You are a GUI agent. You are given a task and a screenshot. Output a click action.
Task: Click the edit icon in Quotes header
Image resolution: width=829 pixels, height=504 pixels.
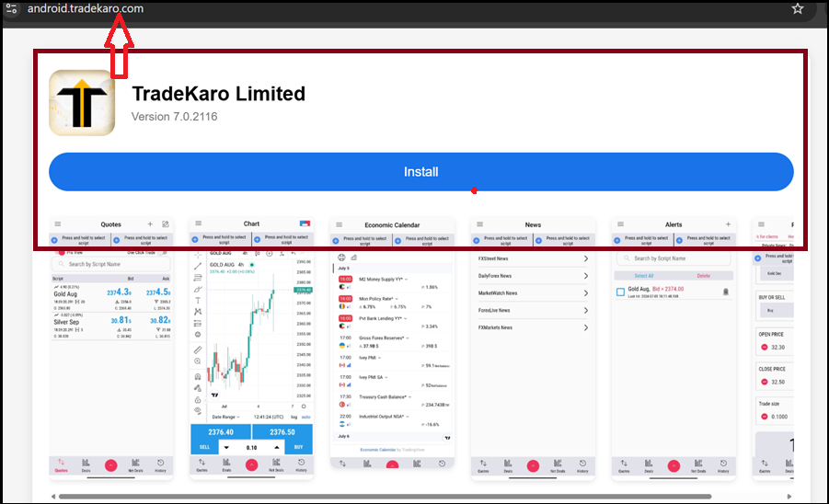[166, 223]
